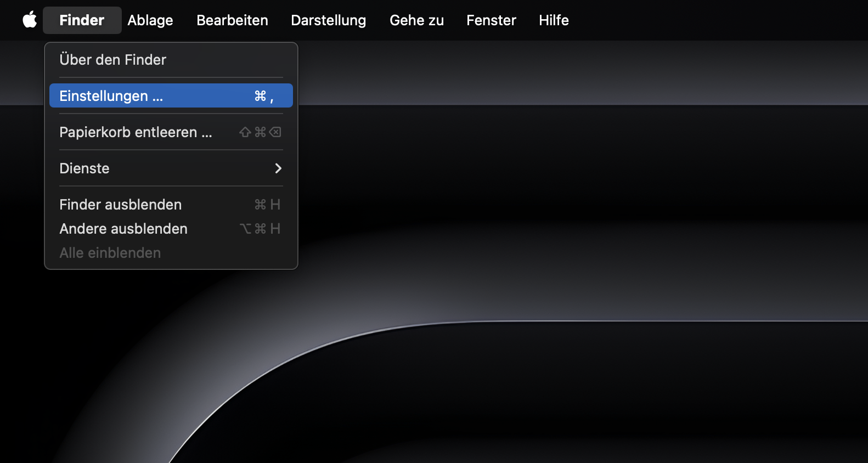Image resolution: width=868 pixels, height=463 pixels.
Task: Open the Darstellung menu
Action: tap(328, 20)
